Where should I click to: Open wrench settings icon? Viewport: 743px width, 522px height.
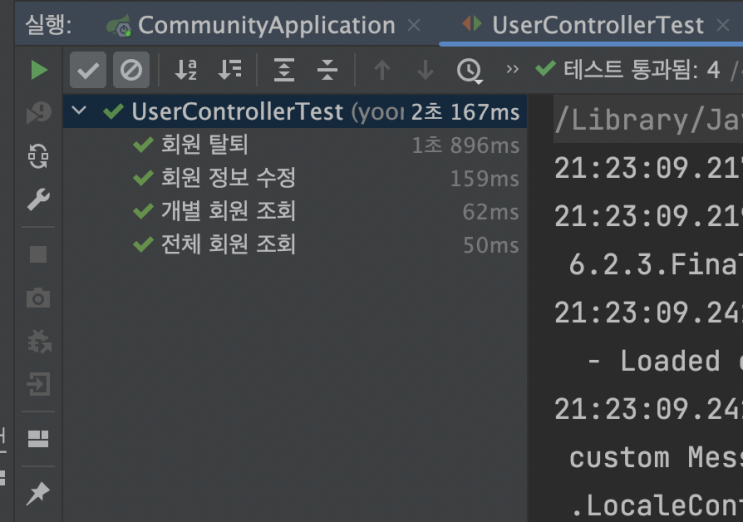pyautogui.click(x=38, y=199)
